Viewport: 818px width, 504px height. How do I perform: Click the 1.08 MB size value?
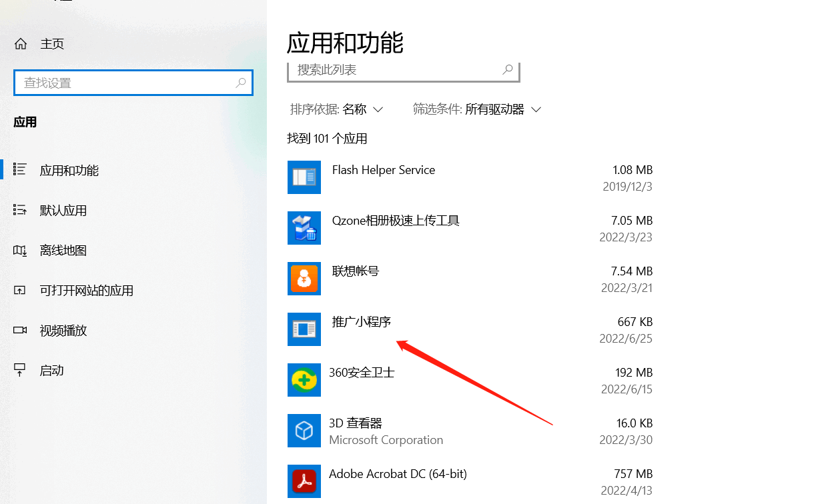click(633, 170)
